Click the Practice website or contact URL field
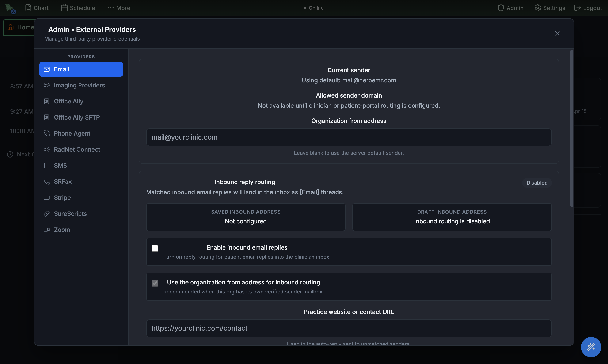 pyautogui.click(x=349, y=328)
